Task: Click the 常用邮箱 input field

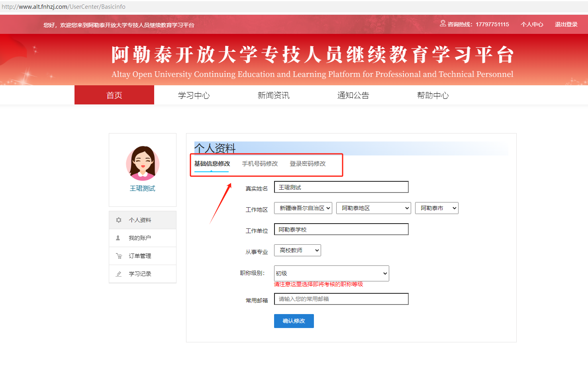Action: pyautogui.click(x=341, y=299)
